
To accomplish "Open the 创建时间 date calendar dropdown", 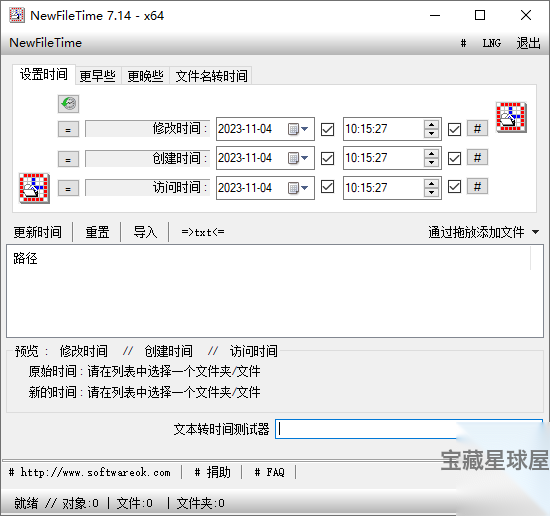I will pos(298,158).
